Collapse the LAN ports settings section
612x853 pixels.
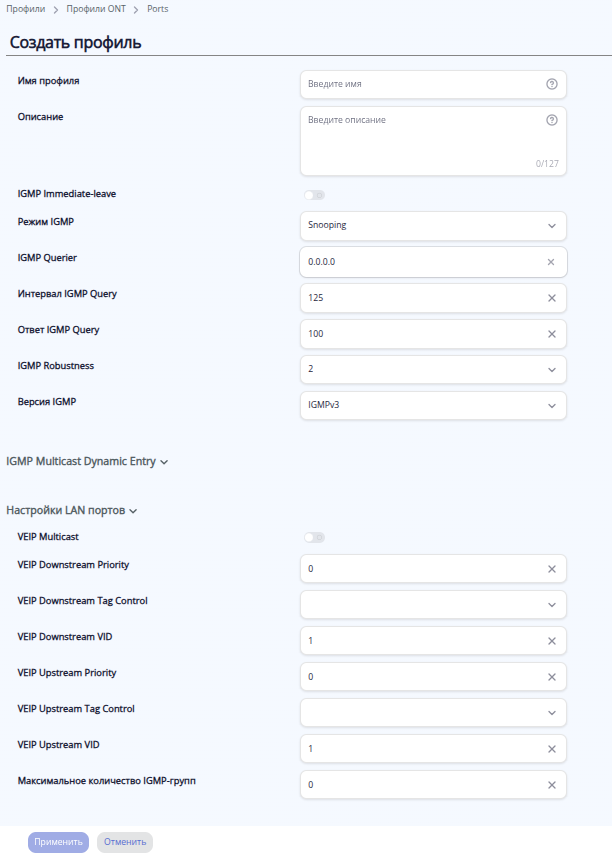[71, 510]
